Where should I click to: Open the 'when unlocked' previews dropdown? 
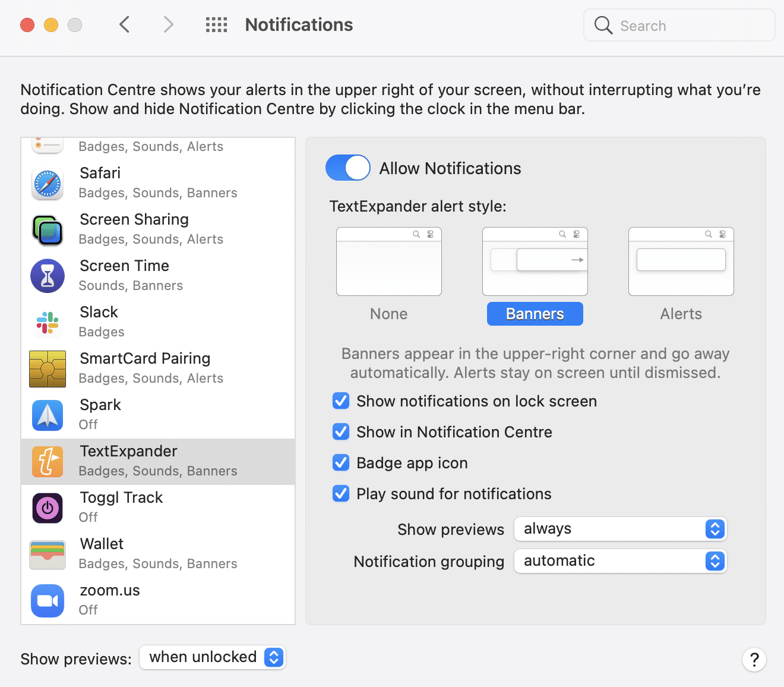click(x=213, y=657)
